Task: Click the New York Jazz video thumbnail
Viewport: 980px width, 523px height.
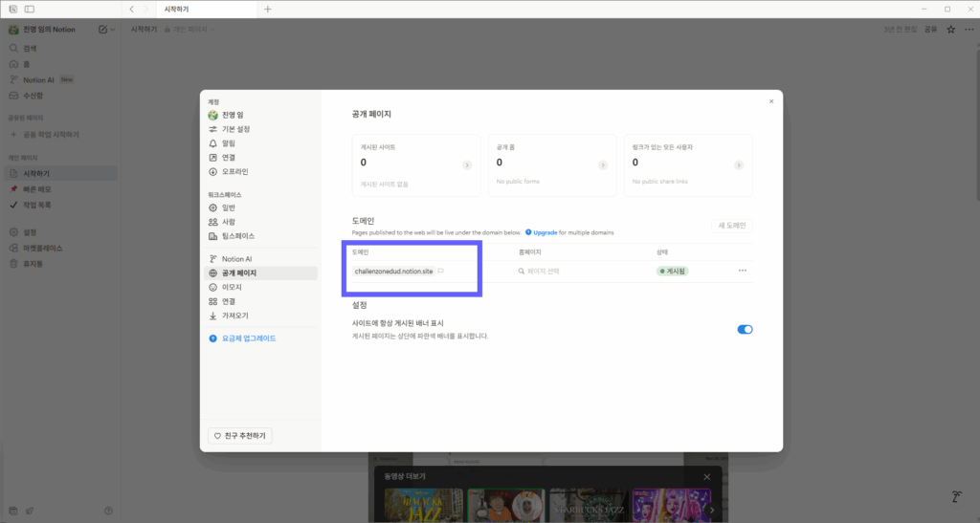Action: pos(424,506)
